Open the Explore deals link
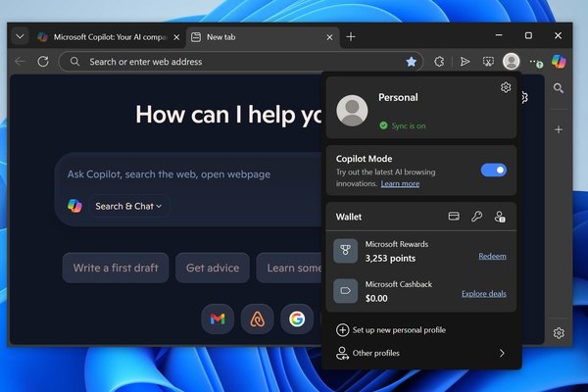 (x=484, y=294)
